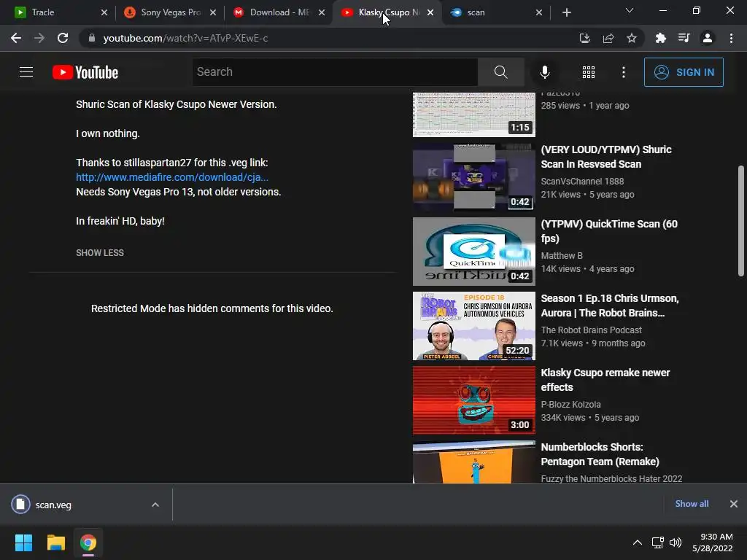The image size is (747, 560).
Task: Open the P-Blozz Kolzola channel
Action: 570,404
